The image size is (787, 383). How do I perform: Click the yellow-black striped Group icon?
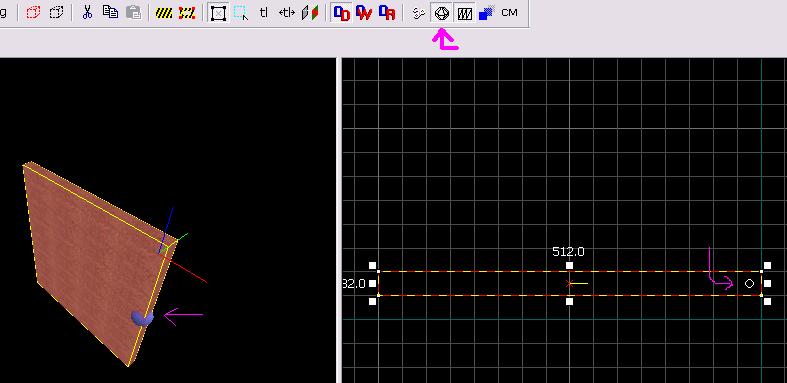(164, 13)
